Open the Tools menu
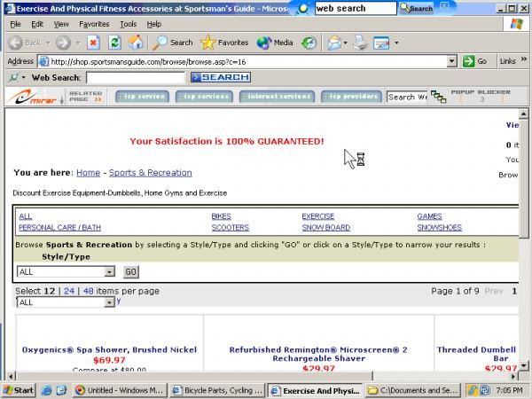Image resolution: width=532 pixels, height=399 pixels. pos(129,24)
